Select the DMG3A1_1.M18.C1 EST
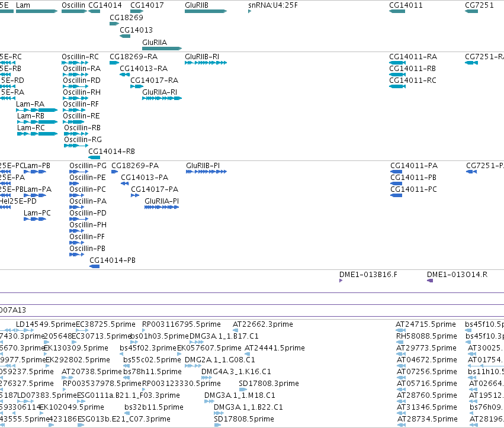 pos(209,401)
